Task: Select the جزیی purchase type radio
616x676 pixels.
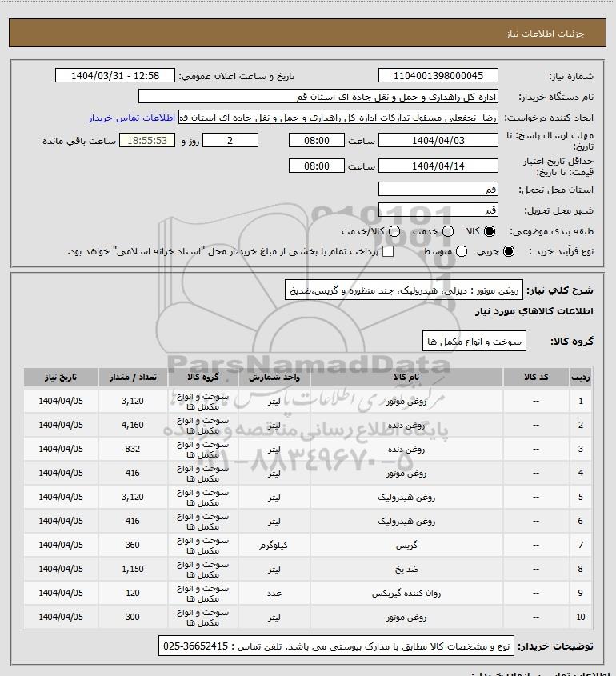Action: (509, 251)
